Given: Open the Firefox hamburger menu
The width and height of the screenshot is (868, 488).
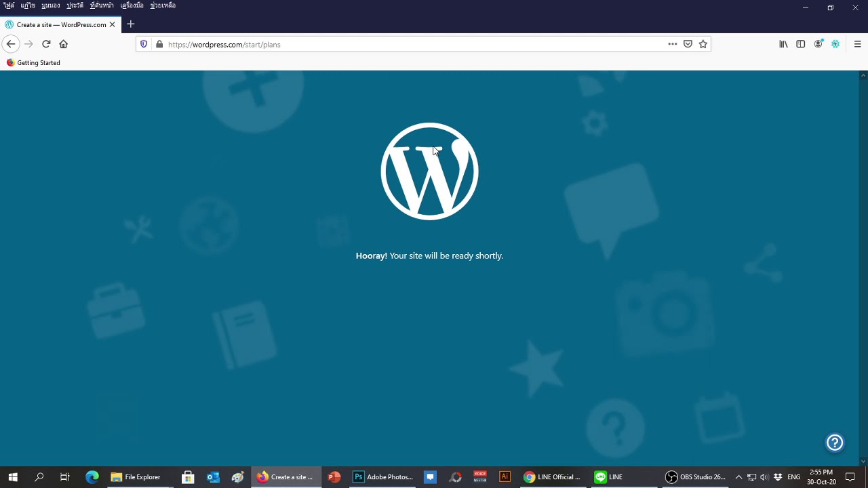Looking at the screenshot, I should [857, 44].
